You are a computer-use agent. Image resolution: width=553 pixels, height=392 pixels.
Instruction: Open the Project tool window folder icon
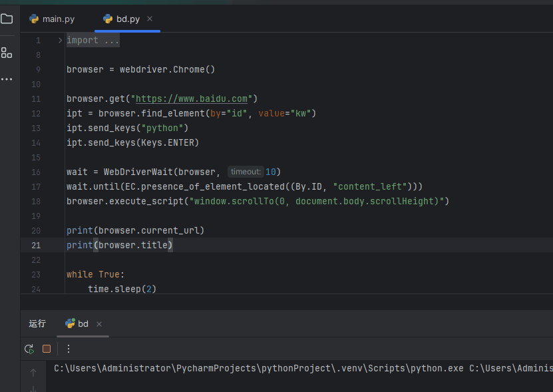pyautogui.click(x=7, y=19)
